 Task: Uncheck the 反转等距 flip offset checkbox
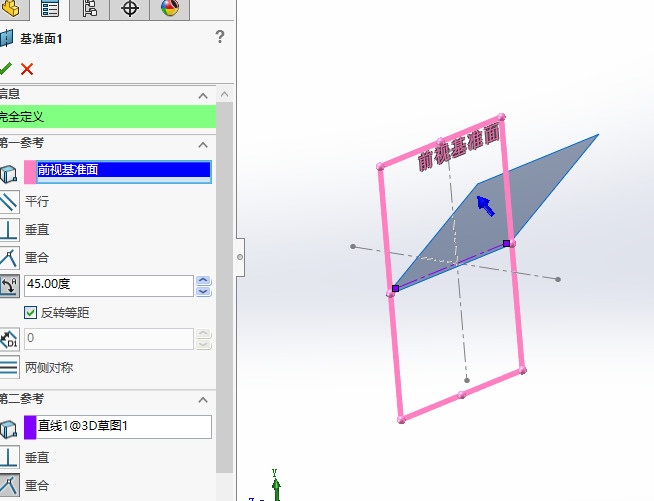[30, 312]
